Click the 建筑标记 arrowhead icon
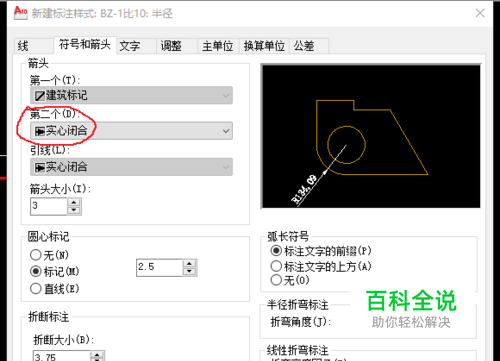 40,96
